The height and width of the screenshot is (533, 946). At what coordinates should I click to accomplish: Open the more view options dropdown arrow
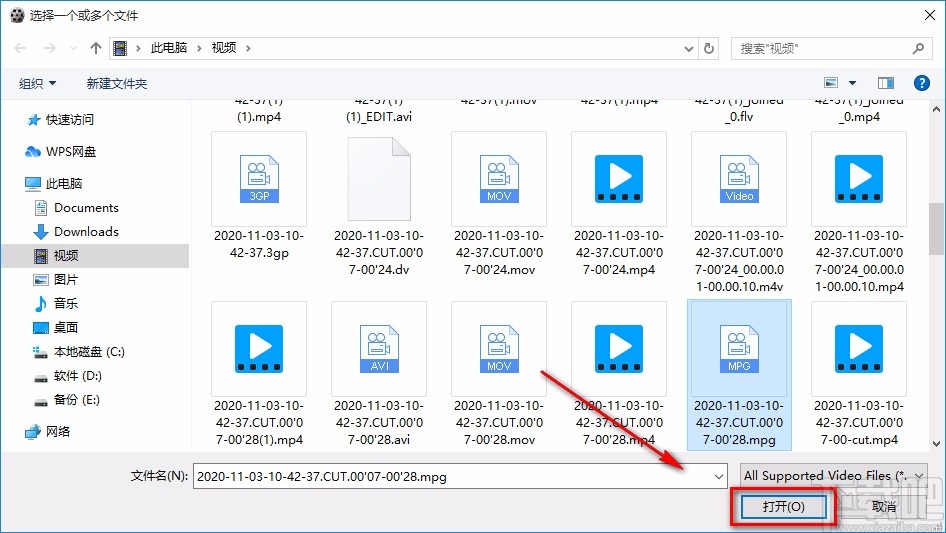pos(852,83)
